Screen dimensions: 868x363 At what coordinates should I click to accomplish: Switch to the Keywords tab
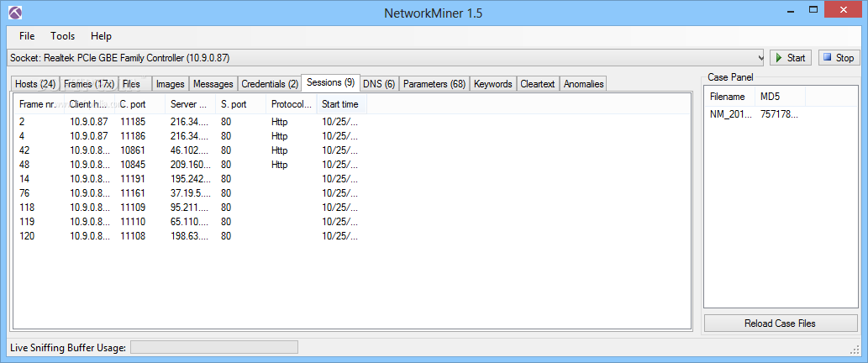(x=492, y=84)
